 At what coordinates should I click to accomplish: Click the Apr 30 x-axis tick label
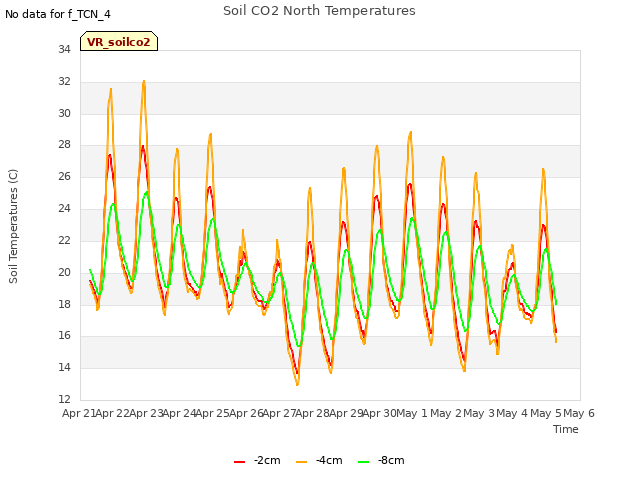tap(379, 413)
